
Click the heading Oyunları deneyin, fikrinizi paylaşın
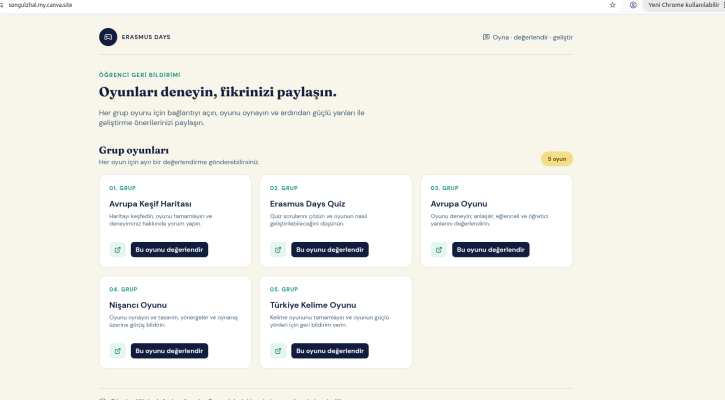coord(218,92)
